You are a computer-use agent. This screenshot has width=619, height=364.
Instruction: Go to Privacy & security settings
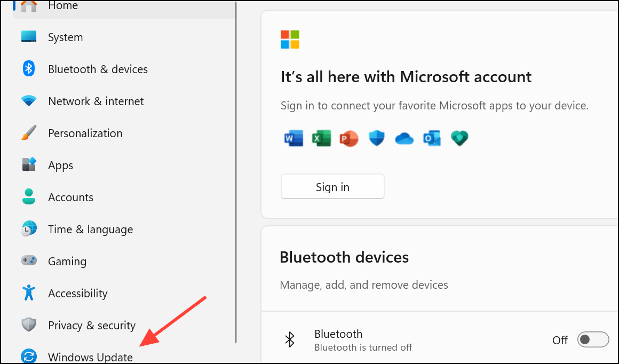point(124,325)
